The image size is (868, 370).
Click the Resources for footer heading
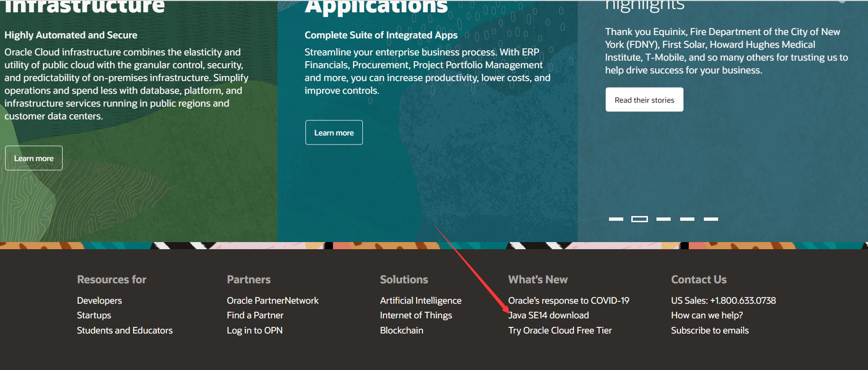point(111,280)
